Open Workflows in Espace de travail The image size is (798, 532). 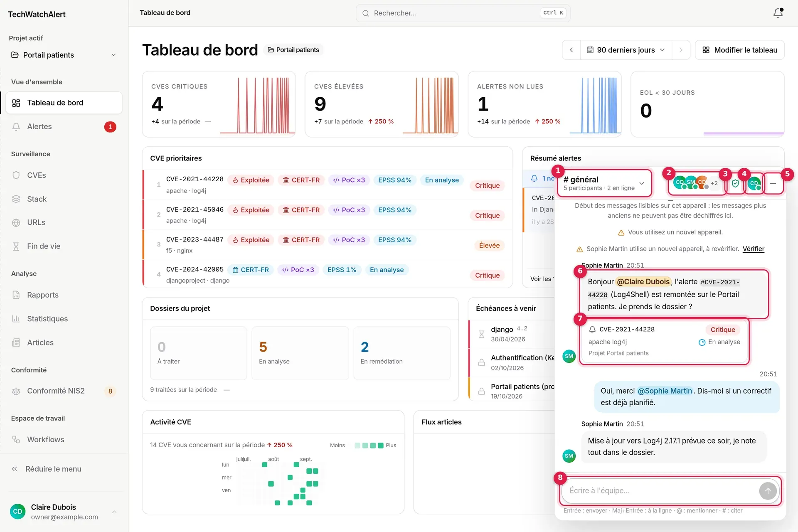pos(64,440)
